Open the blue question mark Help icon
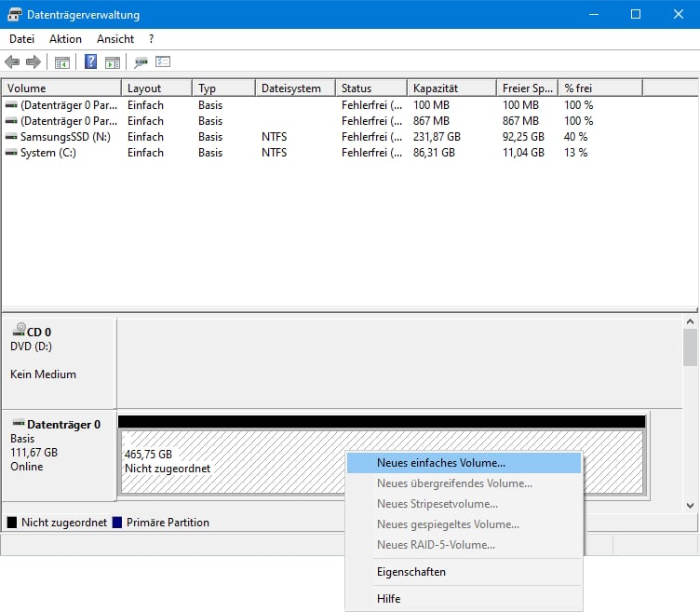 pyautogui.click(x=90, y=61)
